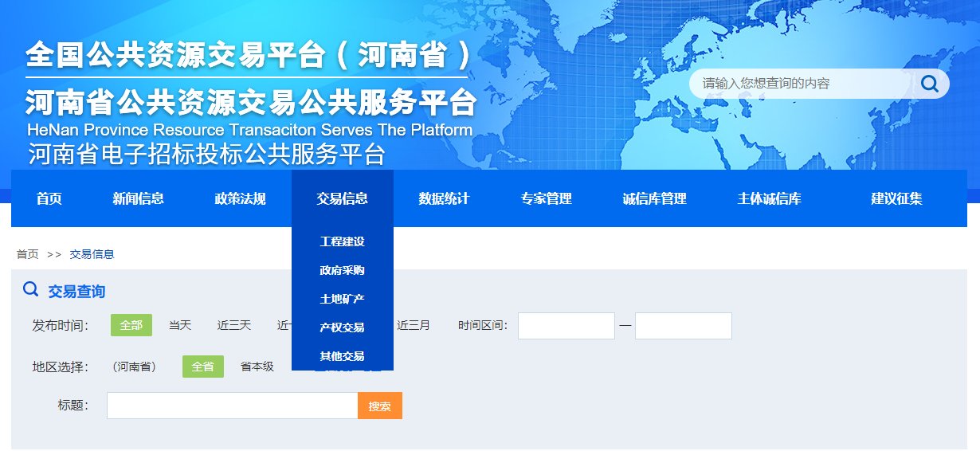980x451 pixels.
Task: Click the 首页 breadcrumb link
Action: pos(28,254)
